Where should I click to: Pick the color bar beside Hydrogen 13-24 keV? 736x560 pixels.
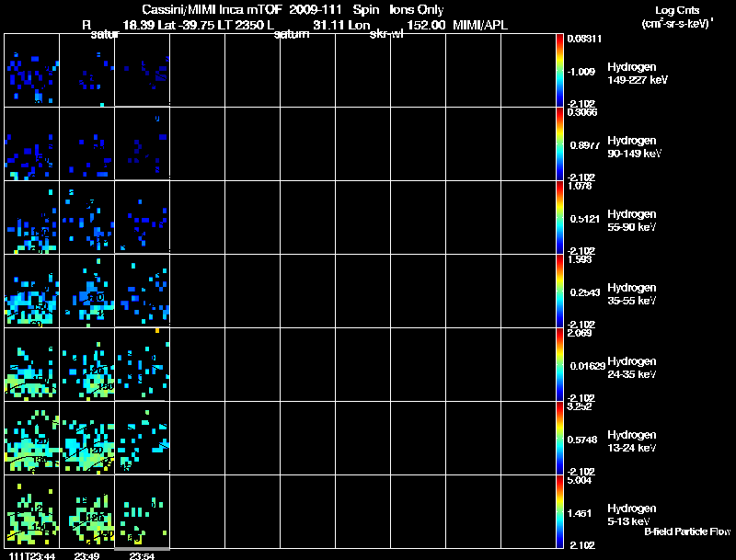[559, 438]
